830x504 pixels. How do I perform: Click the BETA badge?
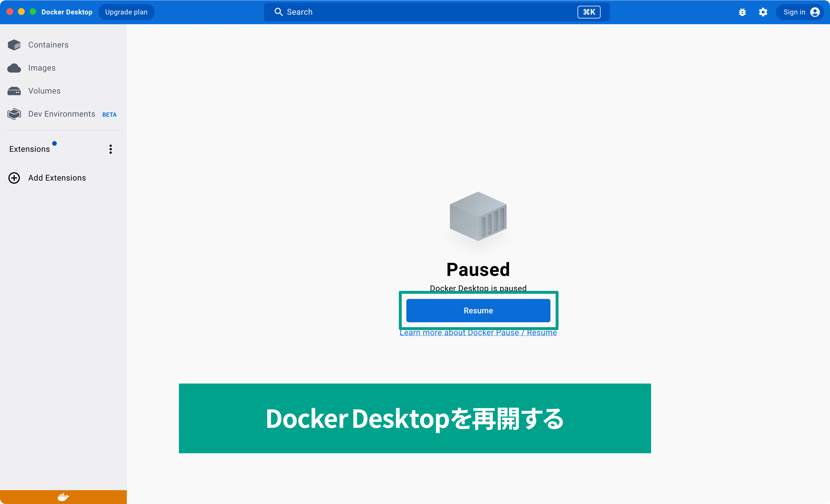point(110,115)
